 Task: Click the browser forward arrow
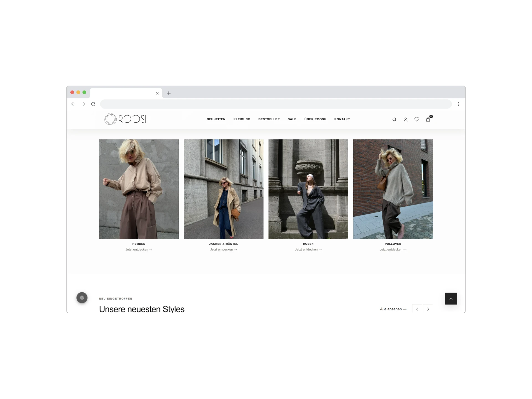click(83, 104)
